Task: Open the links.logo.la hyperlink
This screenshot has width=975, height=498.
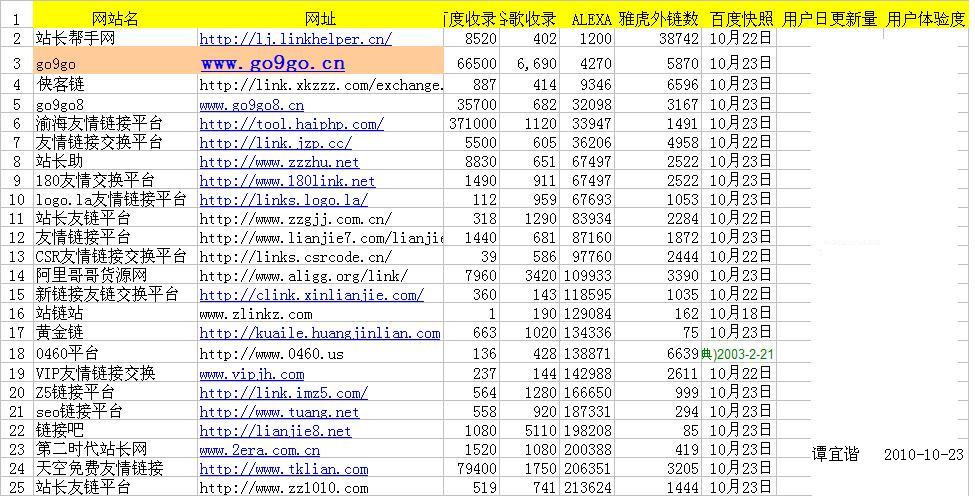Action: (283, 200)
